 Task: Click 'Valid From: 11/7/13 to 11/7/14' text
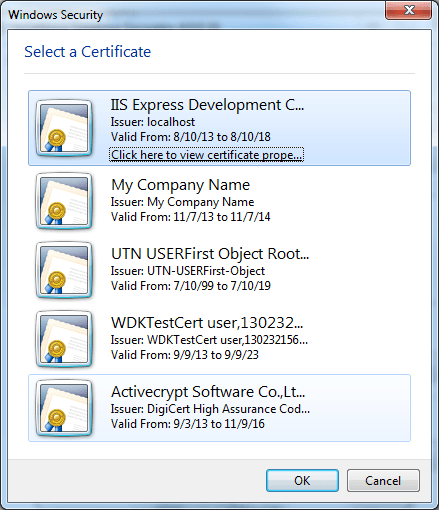point(190,217)
